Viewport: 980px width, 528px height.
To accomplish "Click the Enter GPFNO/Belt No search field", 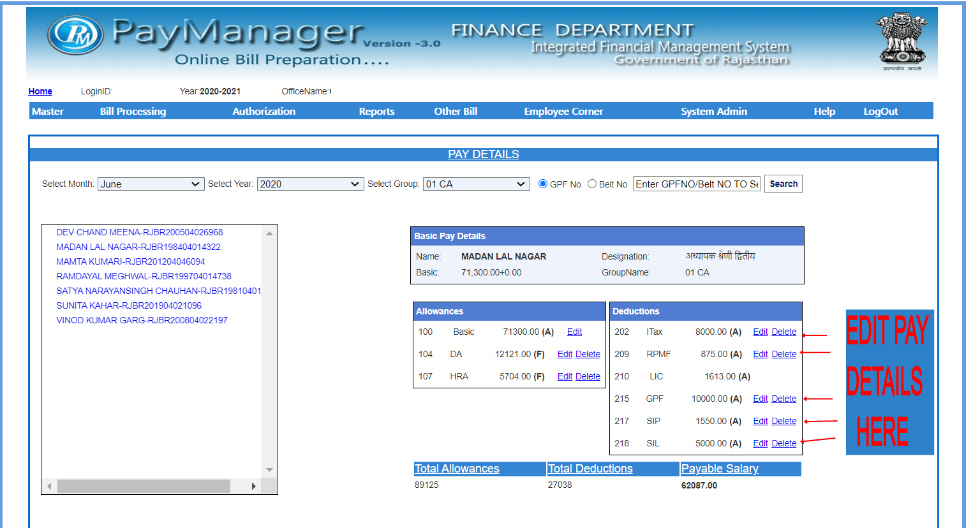I will pyautogui.click(x=697, y=184).
